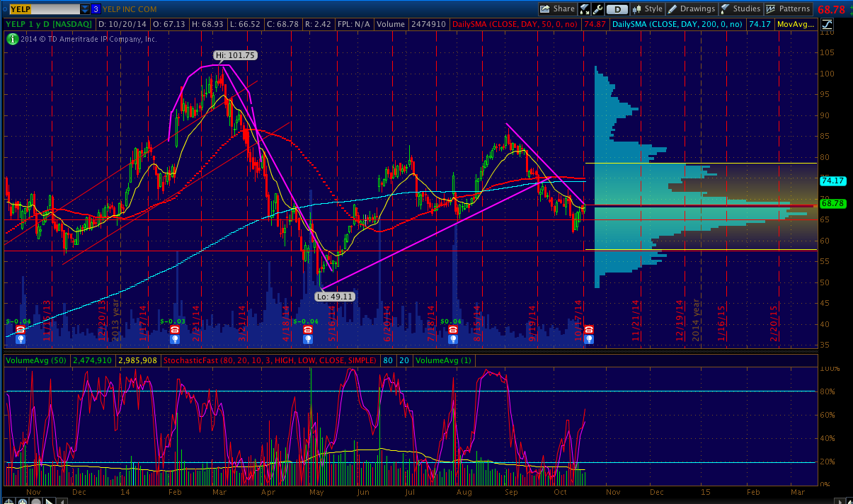Open the quick study flask icon
Image resolution: width=853 pixels, height=504 pixels.
point(585,9)
